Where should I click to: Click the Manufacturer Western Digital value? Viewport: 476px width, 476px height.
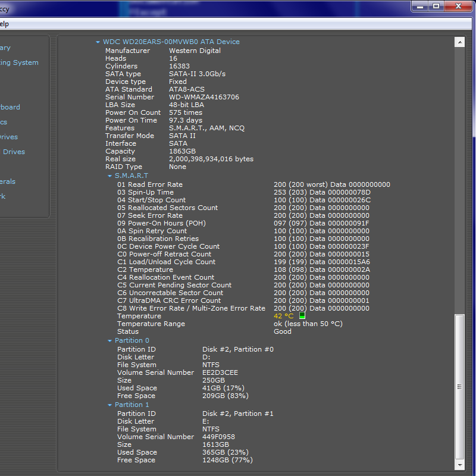pyautogui.click(x=195, y=51)
